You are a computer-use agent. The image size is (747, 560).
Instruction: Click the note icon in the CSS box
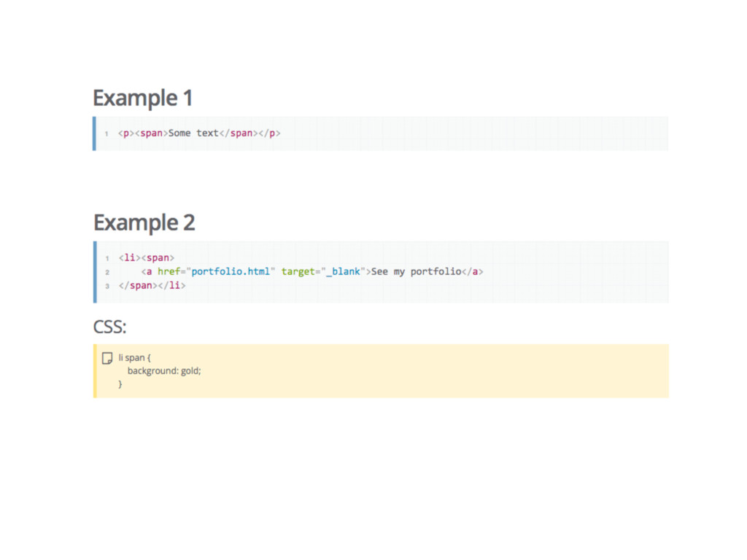tap(107, 358)
